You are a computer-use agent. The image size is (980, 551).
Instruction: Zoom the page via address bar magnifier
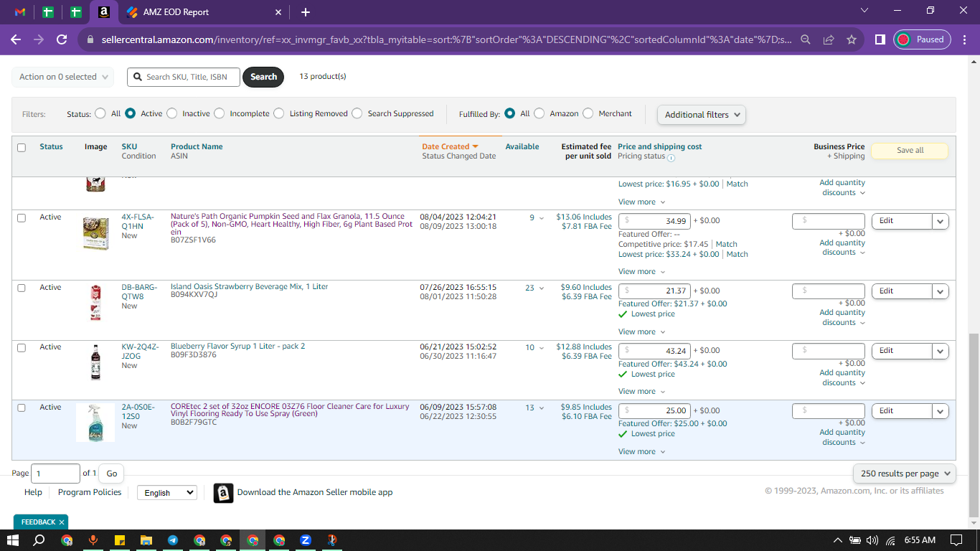(806, 39)
